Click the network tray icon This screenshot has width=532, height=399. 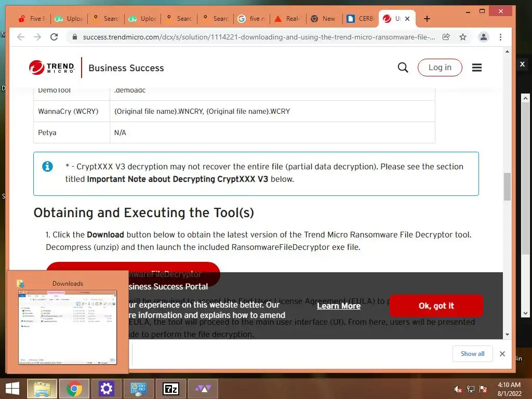pyautogui.click(x=471, y=389)
